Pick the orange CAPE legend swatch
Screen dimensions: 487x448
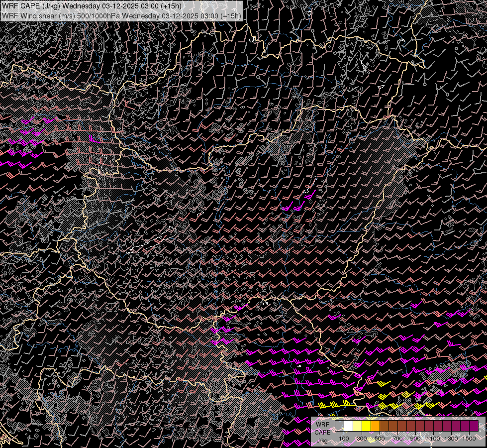point(376,426)
